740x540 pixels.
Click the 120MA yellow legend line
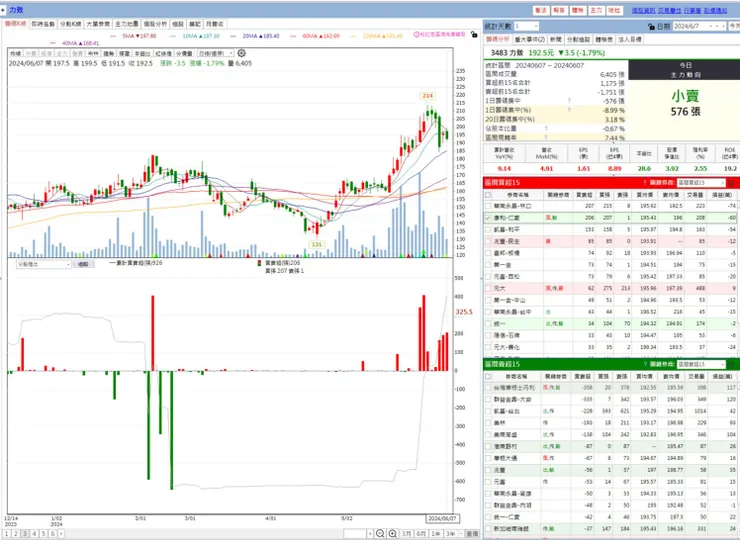tap(377, 36)
